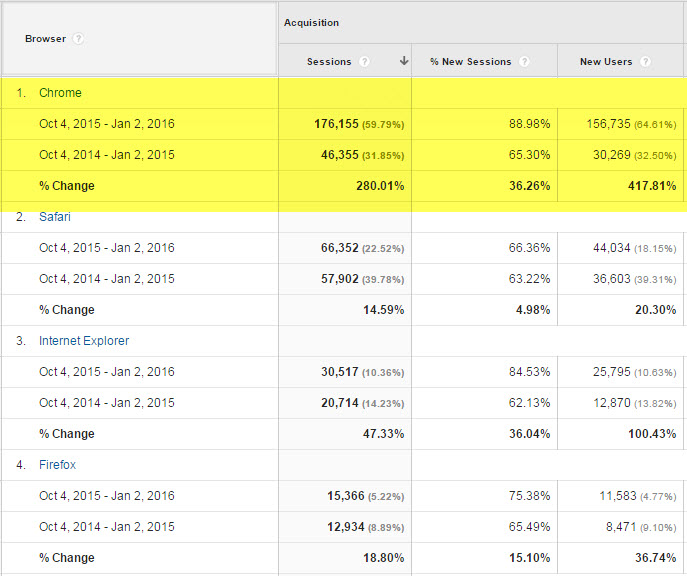Select Safari sessions change 14.59%

[383, 310]
